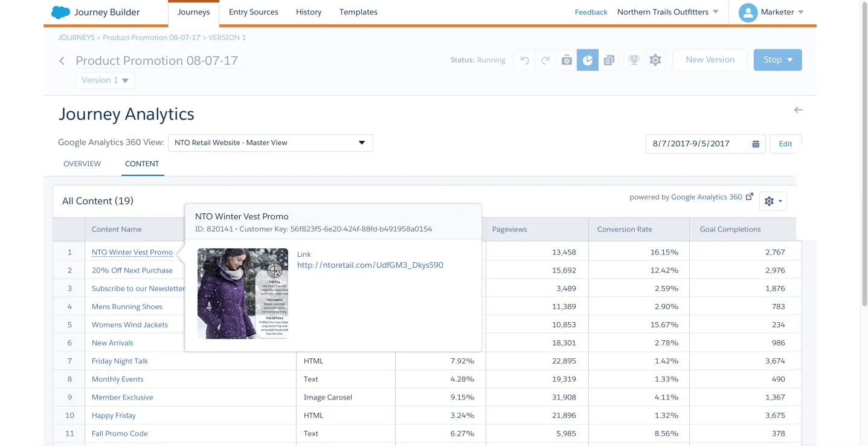This screenshot has height=446, width=868.
Task: Click the 16.15% conversion rate cell
Action: (639, 252)
